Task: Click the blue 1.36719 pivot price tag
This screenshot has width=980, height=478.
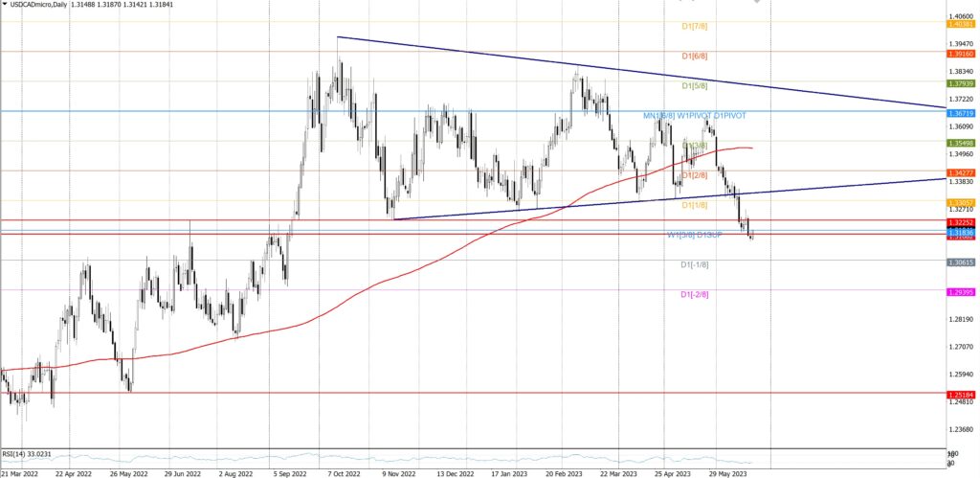Action: coord(960,114)
